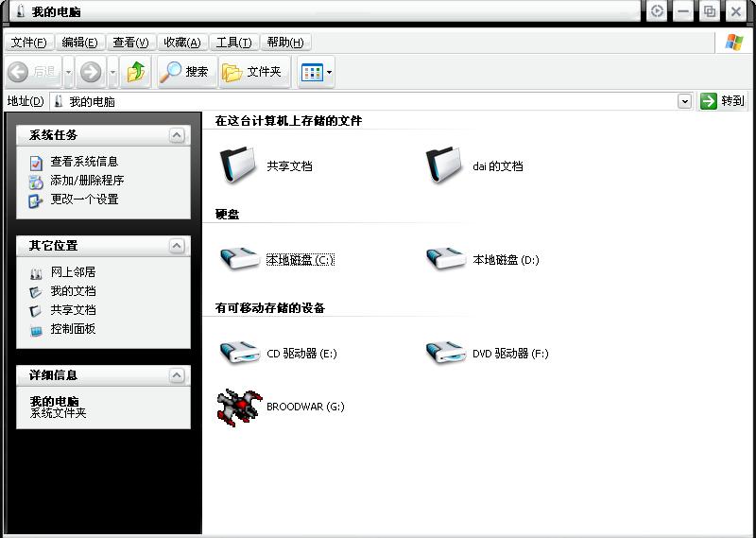The image size is (756, 538).
Task: Click the network neighborhood icon
Action: point(36,273)
